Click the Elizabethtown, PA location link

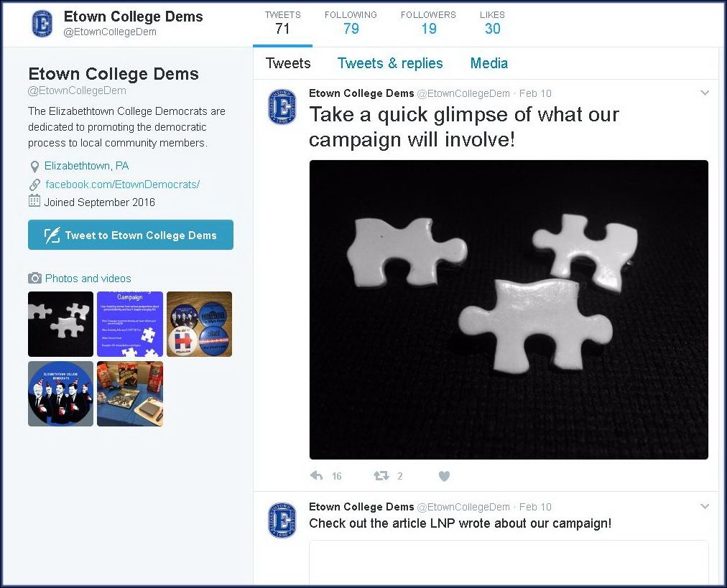point(87,166)
